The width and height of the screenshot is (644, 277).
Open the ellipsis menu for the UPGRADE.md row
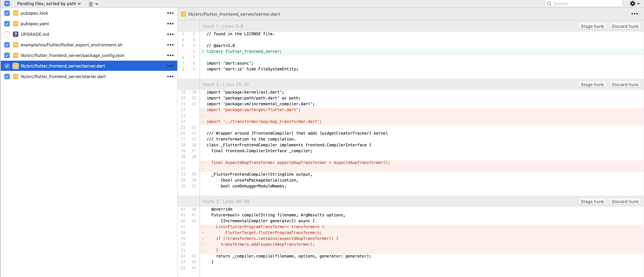click(x=170, y=34)
